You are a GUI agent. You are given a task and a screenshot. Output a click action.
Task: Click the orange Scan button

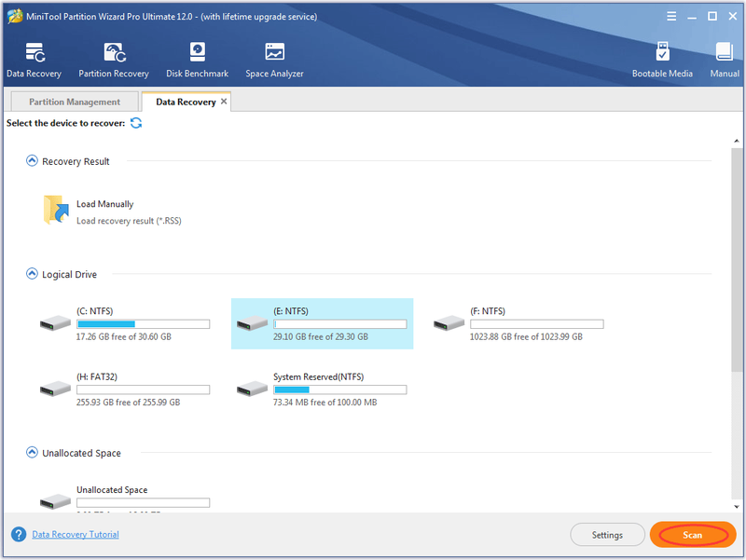tap(693, 535)
